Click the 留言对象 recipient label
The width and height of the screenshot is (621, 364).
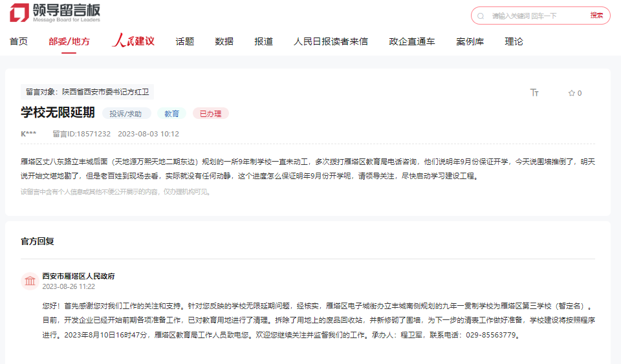coord(87,92)
